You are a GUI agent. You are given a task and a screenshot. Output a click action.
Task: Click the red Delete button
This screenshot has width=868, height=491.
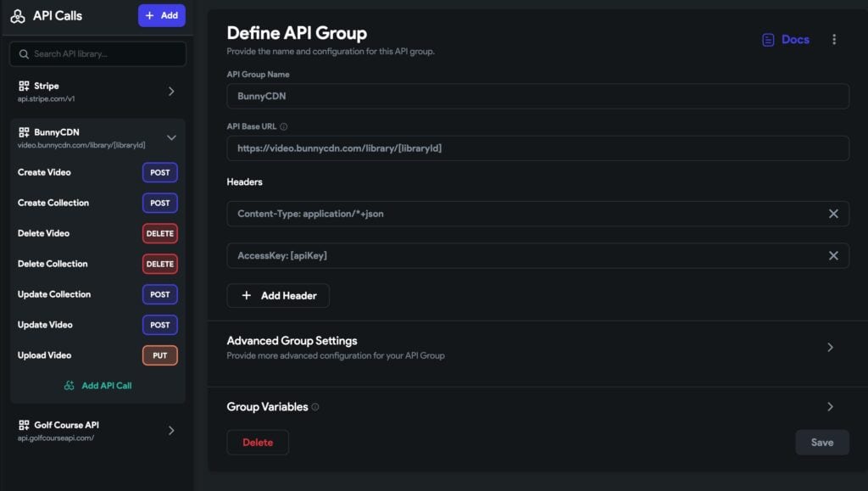pos(258,443)
